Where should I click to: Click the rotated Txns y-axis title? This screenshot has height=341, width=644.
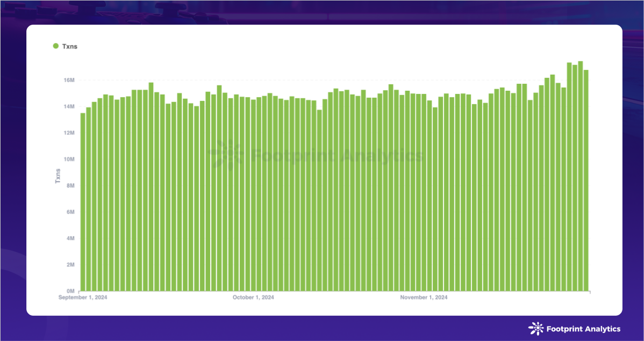[58, 176]
